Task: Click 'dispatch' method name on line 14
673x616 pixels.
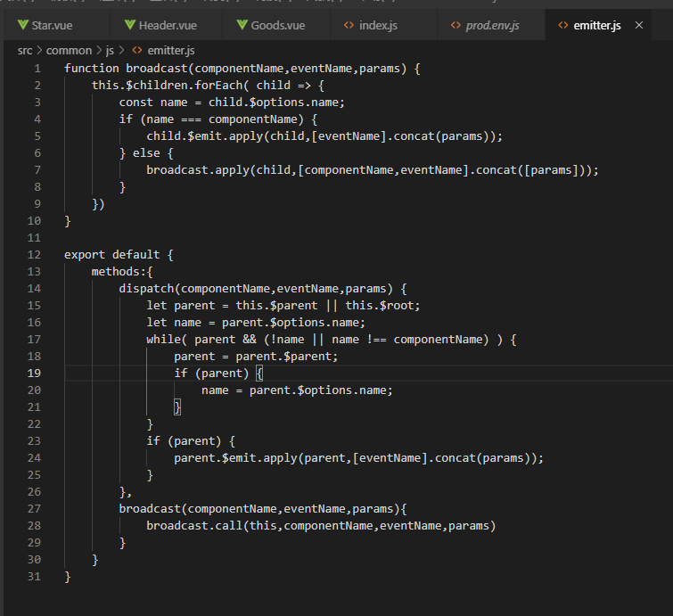Action: (146, 289)
